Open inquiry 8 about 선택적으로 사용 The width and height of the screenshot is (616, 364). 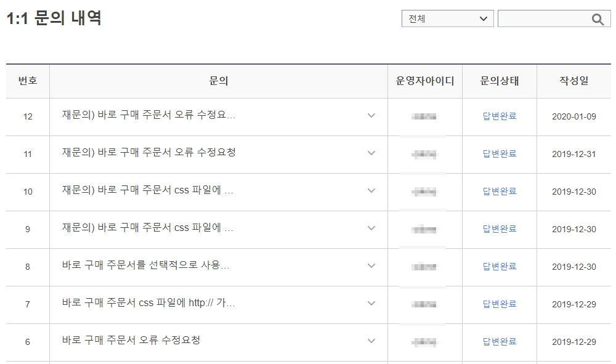[x=145, y=266]
